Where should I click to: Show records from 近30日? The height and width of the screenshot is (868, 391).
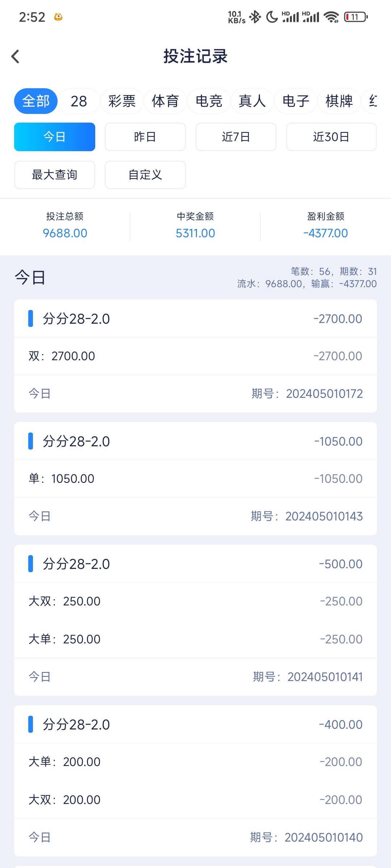pyautogui.click(x=331, y=137)
